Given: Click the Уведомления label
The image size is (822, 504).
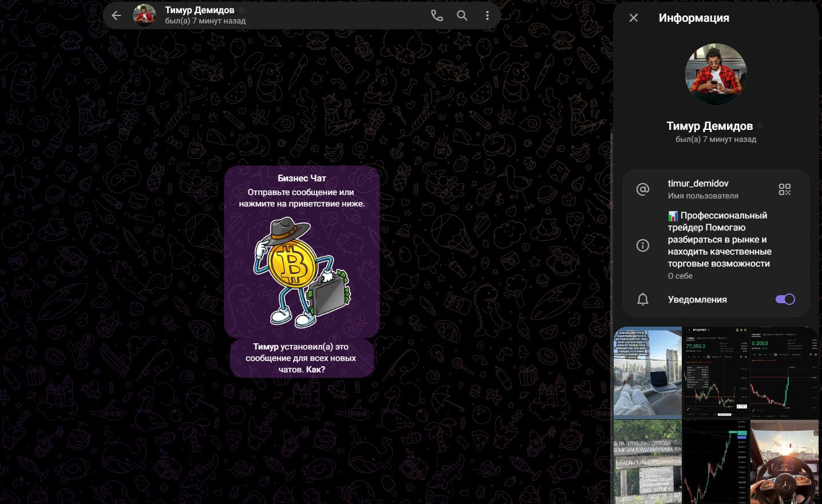Looking at the screenshot, I should pos(697,299).
